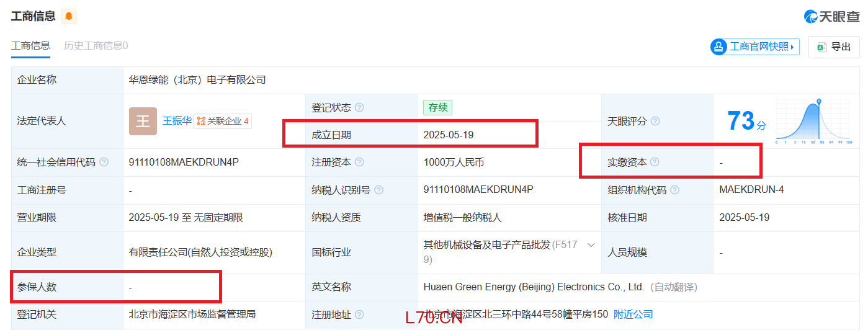Click help icon next to 纳税人识别号
The image size is (868, 330).
pyautogui.click(x=378, y=190)
